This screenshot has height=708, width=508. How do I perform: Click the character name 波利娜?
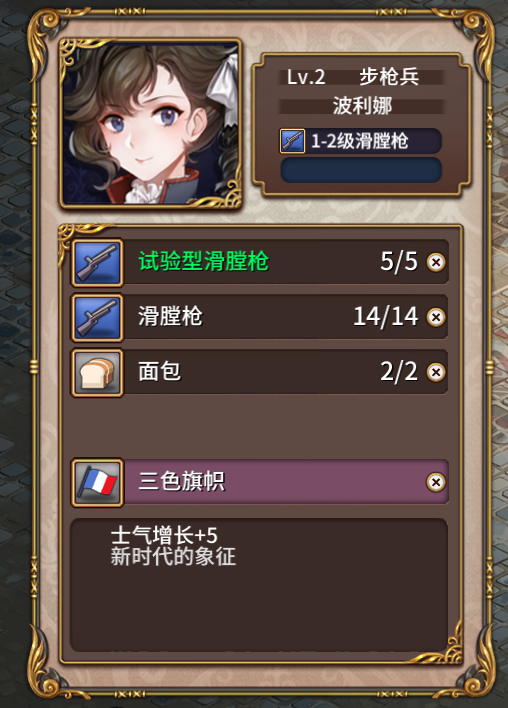tap(362, 106)
